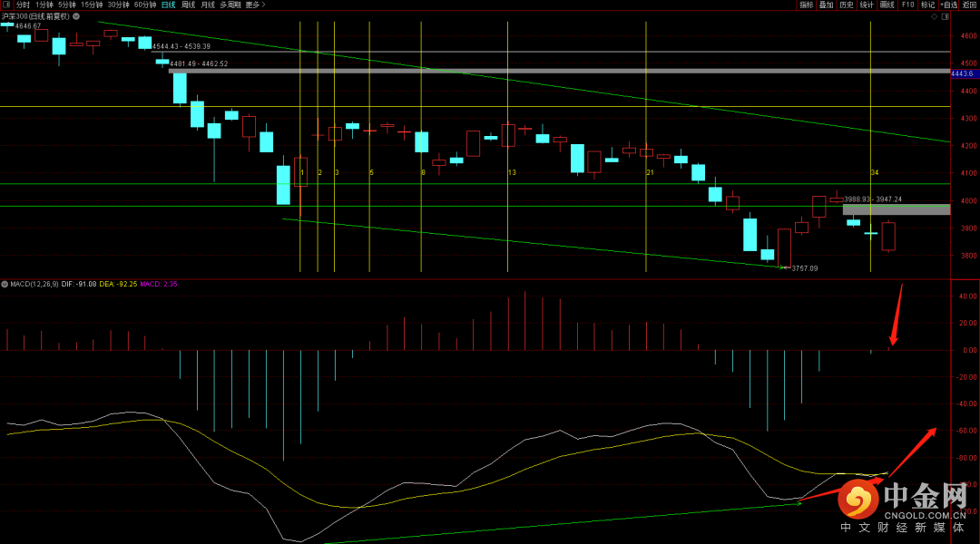Open 画线 drawing tools
Viewport: 980px width, 544px height.
click(x=887, y=5)
